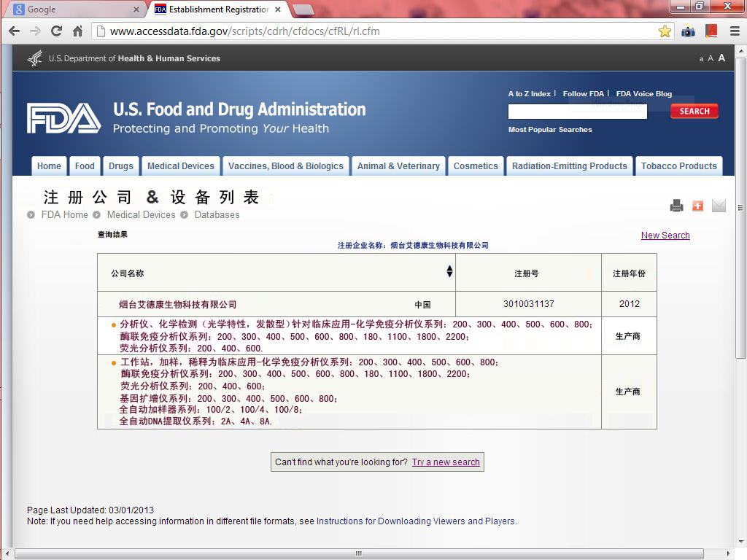Click registration number 3010031137
Image resolution: width=747 pixels, height=560 pixels.
528,304
